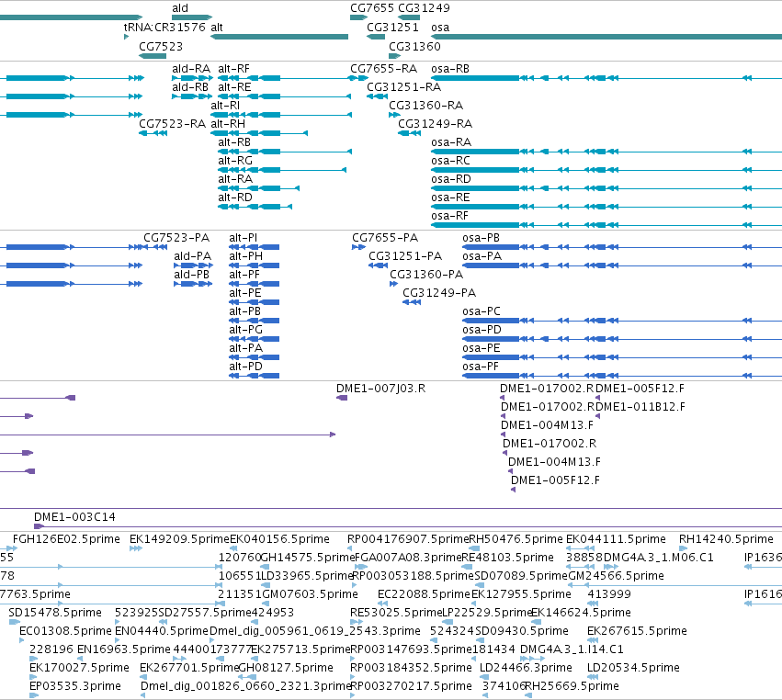Select tRNA:CR31576 small arrow glyph

tap(126, 37)
